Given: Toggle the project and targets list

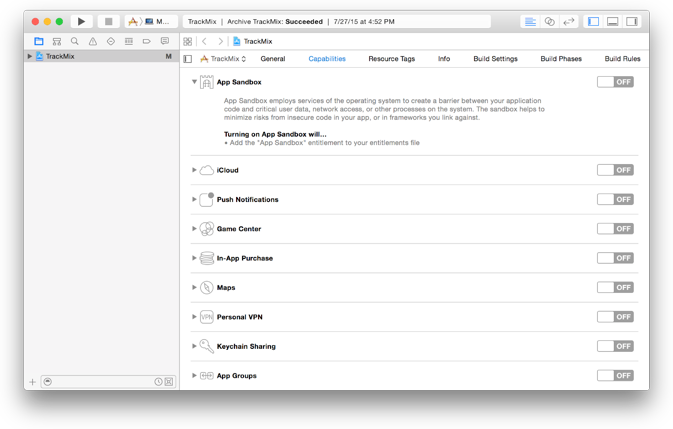Looking at the screenshot, I should coord(188,59).
